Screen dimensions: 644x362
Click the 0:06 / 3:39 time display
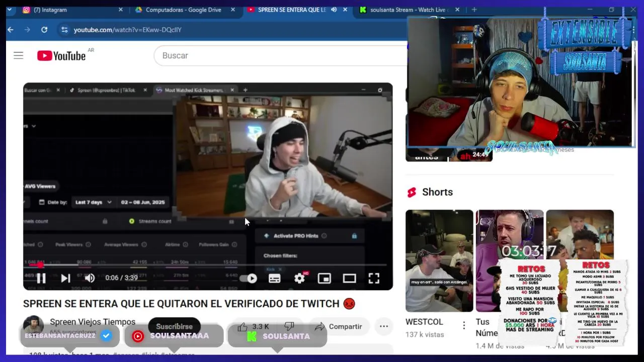[121, 278]
